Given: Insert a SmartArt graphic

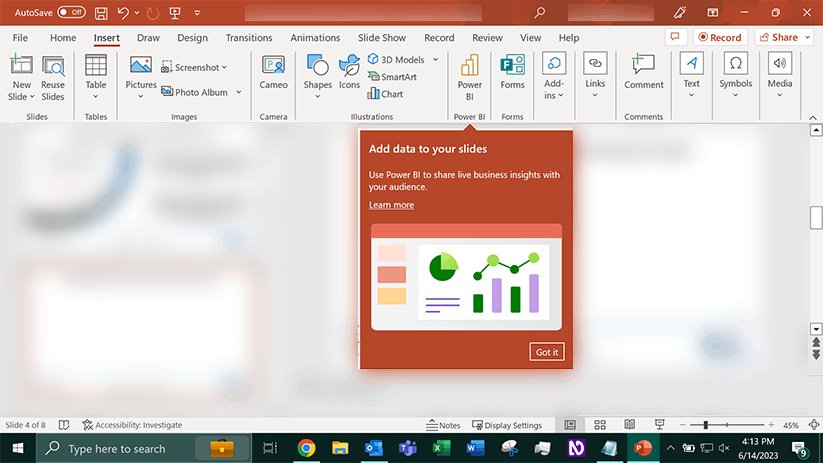Looking at the screenshot, I should click(x=392, y=77).
